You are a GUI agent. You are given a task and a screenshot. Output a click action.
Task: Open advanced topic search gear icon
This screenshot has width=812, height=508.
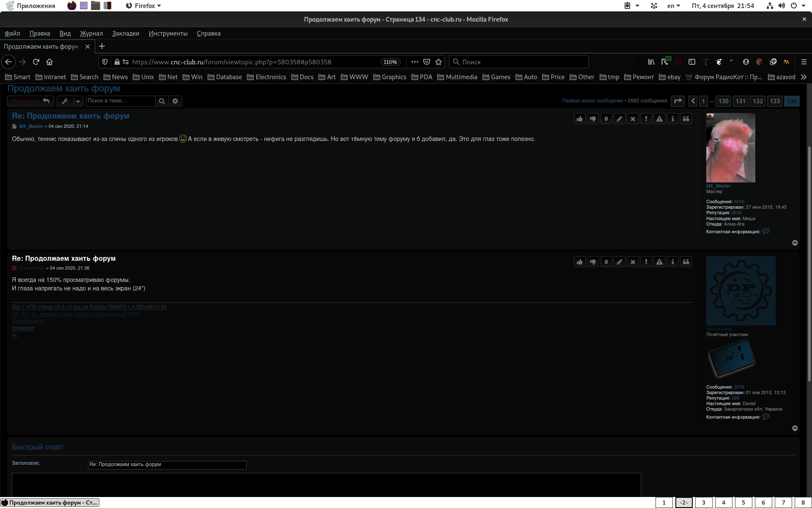pos(175,101)
